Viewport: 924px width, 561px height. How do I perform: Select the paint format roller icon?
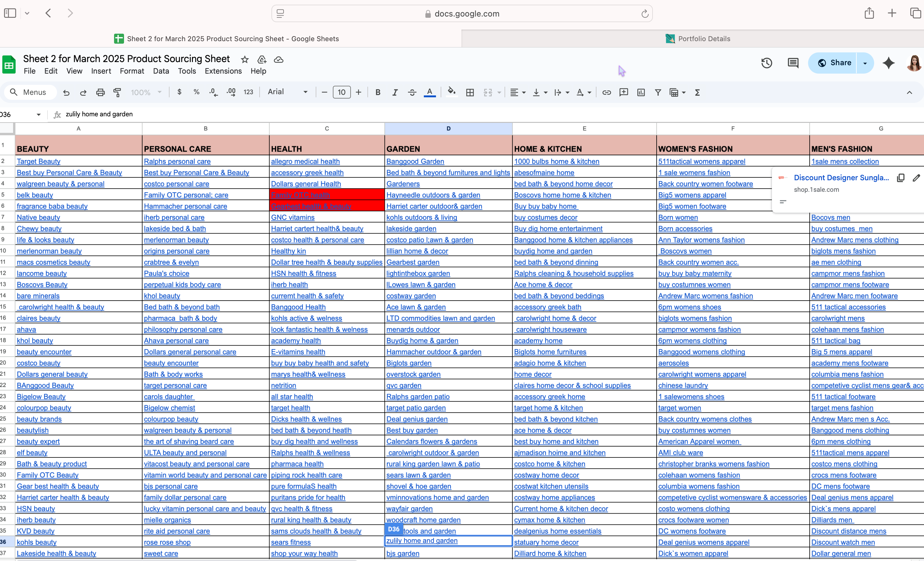[x=117, y=92]
